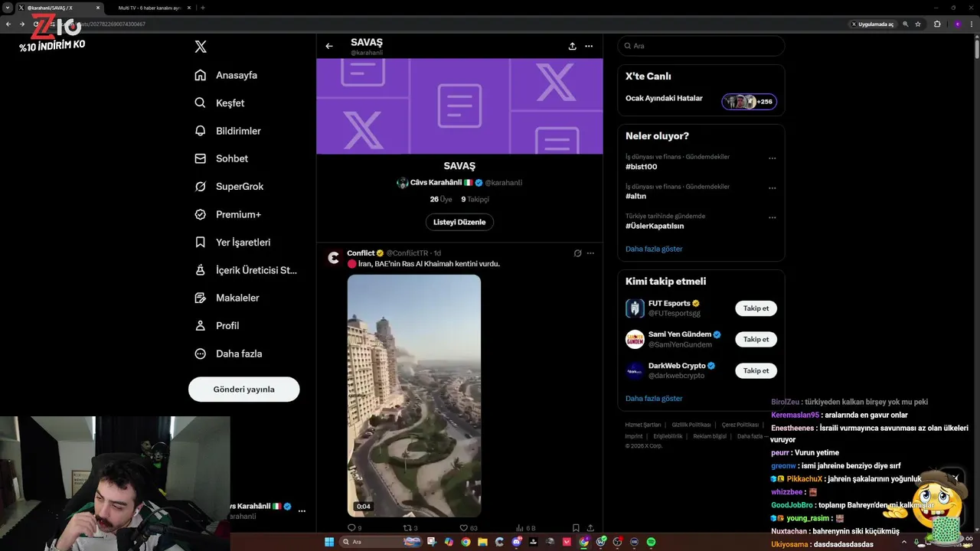Go to Bildirimler

[x=227, y=131]
